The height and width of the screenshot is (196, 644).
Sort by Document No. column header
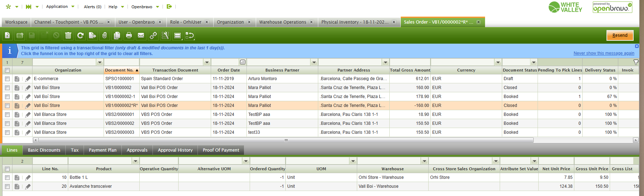(x=121, y=70)
